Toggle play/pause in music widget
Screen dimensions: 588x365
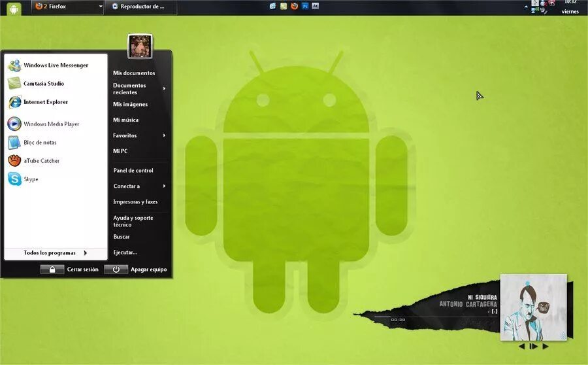pyautogui.click(x=533, y=347)
